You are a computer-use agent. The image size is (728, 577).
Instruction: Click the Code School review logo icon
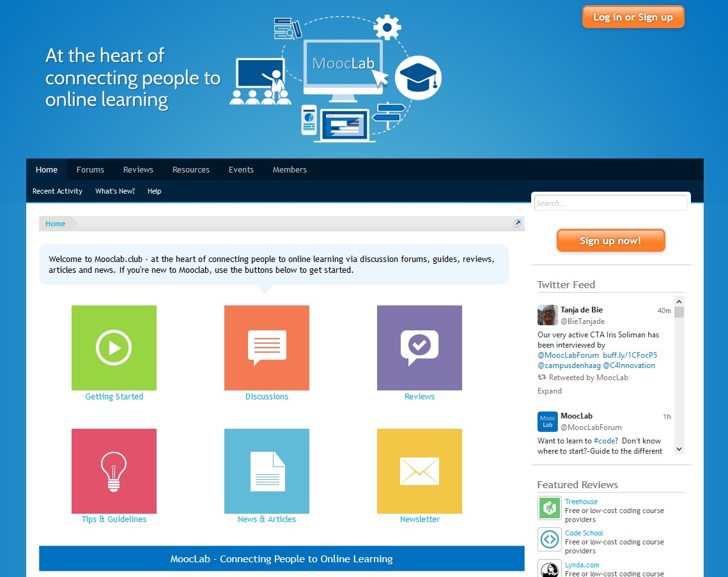550,539
